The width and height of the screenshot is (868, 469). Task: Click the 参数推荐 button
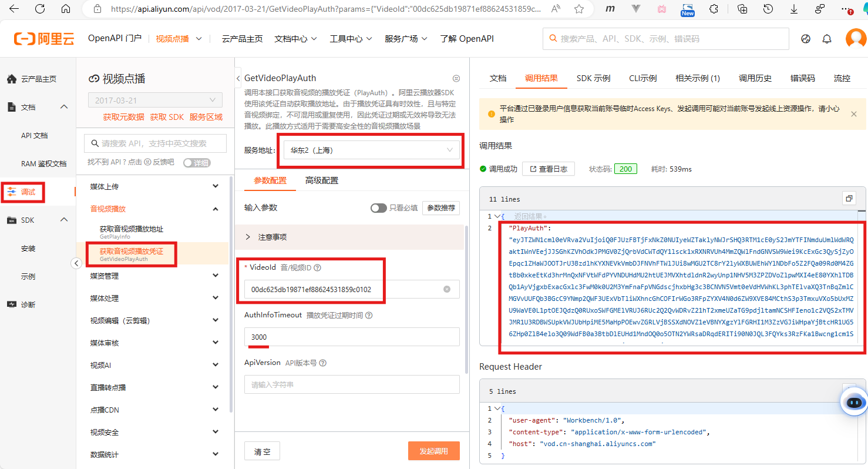(441, 208)
